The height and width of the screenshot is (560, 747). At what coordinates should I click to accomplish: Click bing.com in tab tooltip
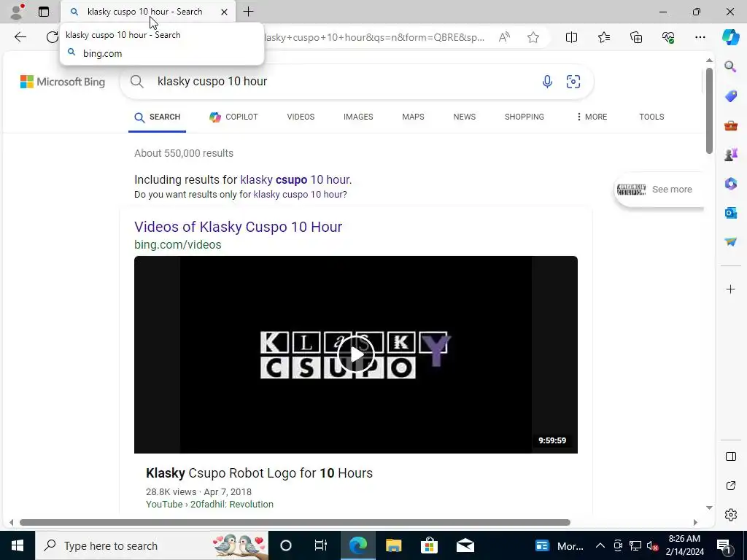tap(102, 53)
